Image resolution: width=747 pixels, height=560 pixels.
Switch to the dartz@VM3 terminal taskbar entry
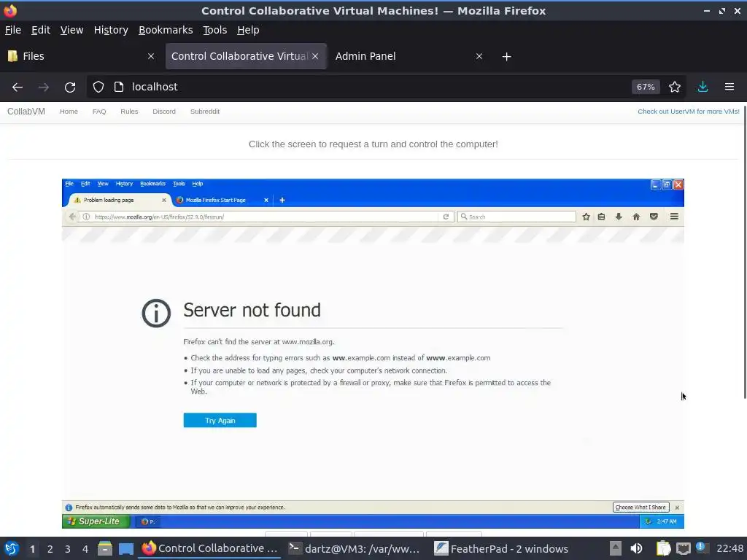point(355,548)
